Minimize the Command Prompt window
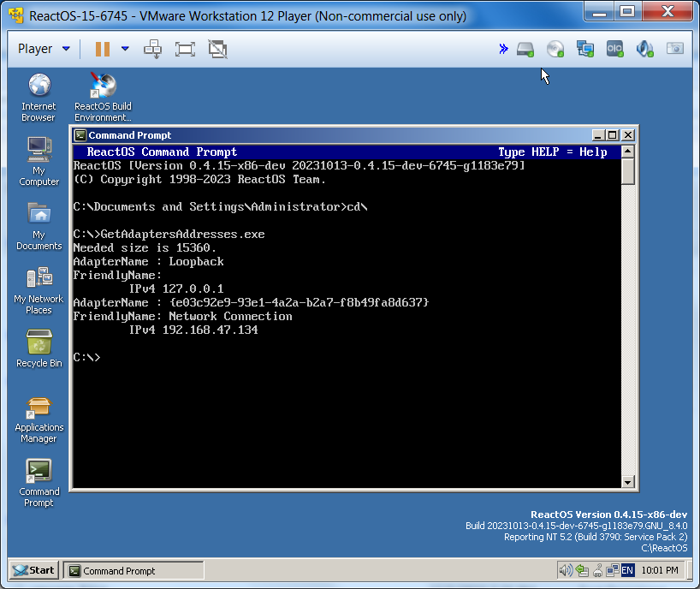The height and width of the screenshot is (589, 700). 598,135
